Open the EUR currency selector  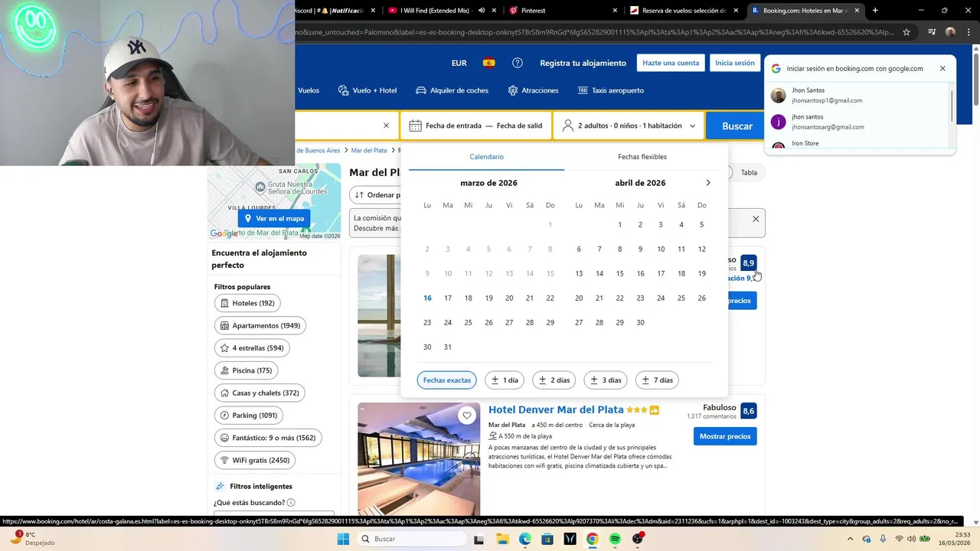459,63
